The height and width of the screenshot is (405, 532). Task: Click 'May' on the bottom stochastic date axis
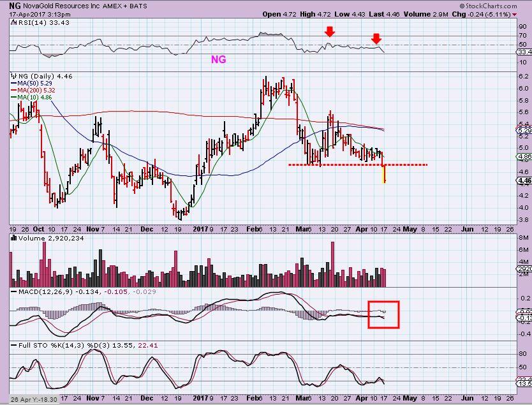(x=410, y=398)
